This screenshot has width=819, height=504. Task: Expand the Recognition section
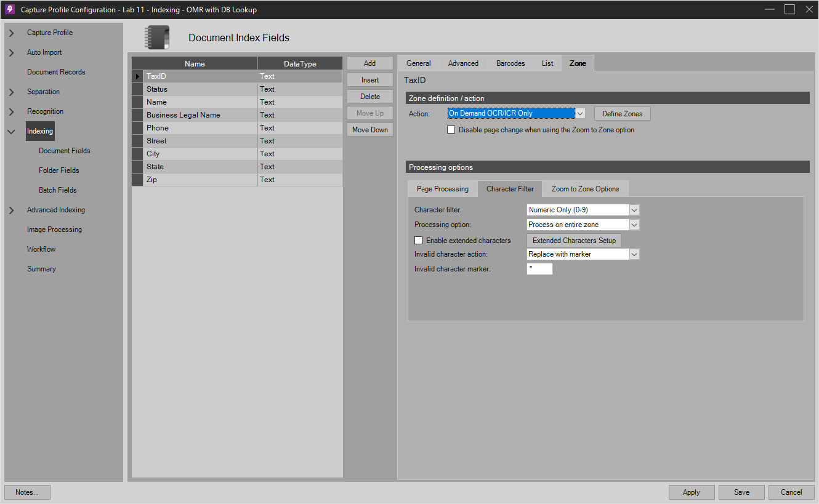(x=10, y=111)
